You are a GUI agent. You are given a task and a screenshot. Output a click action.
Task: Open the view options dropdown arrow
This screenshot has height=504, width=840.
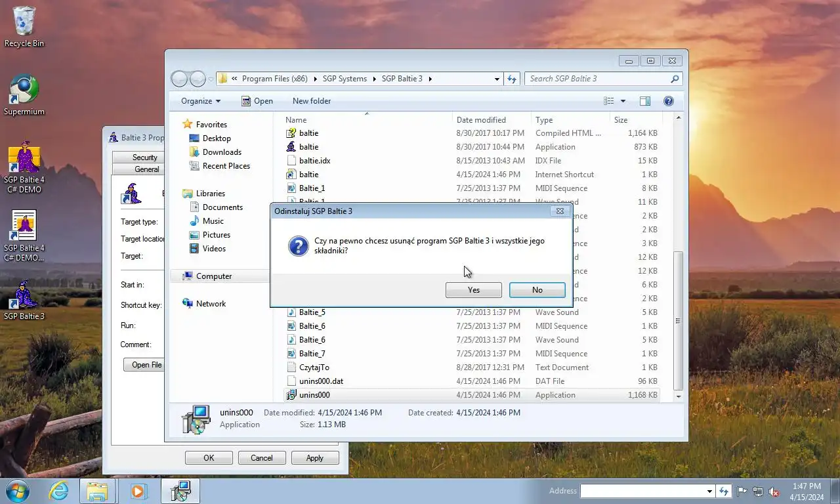[623, 101]
